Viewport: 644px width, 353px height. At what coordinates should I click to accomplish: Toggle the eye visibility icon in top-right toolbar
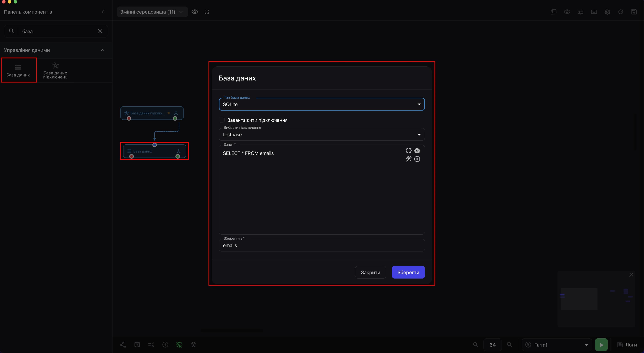tap(567, 12)
